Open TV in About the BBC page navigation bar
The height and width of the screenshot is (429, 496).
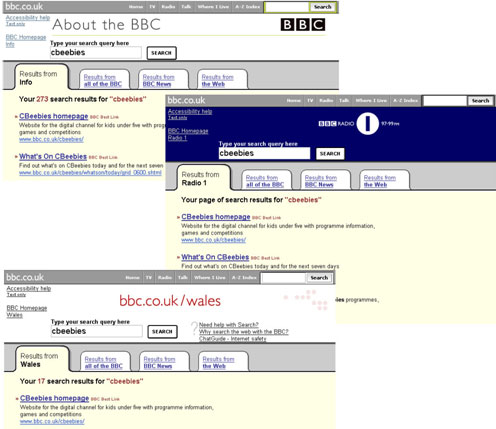pos(152,7)
